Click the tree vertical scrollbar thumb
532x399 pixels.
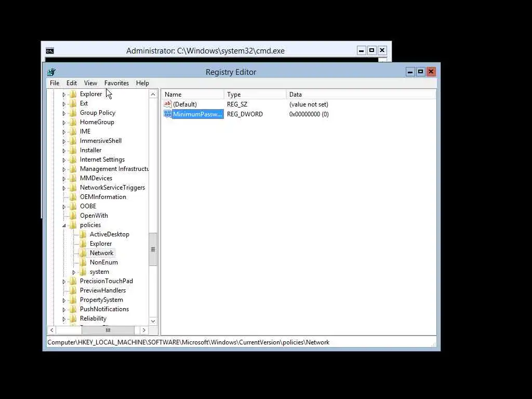[153, 249]
